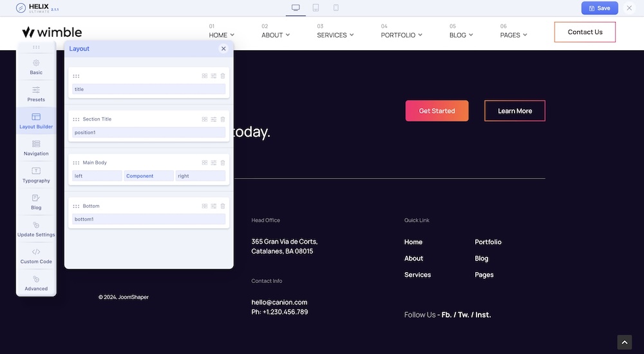
Task: Change column layout of Bottom row
Action: (x=205, y=206)
